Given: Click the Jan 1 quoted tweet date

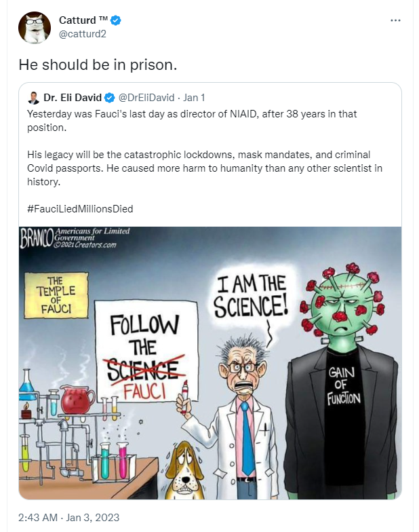Looking at the screenshot, I should (x=195, y=97).
